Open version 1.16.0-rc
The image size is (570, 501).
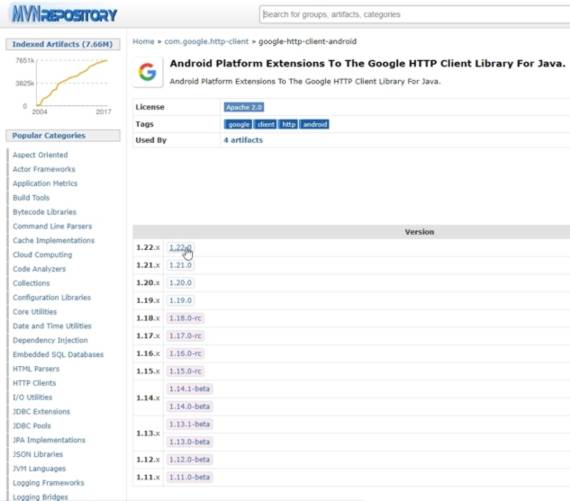tap(185, 353)
